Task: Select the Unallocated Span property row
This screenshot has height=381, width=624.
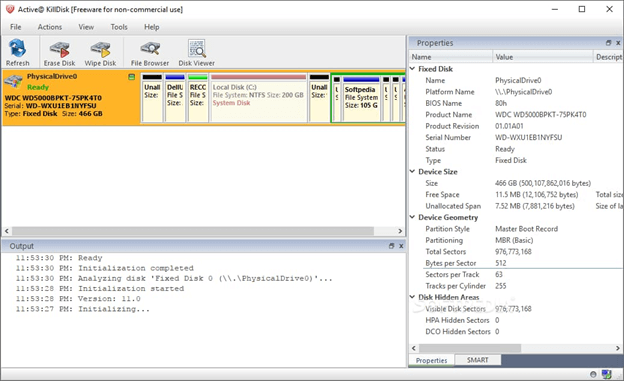Action: (x=516, y=206)
